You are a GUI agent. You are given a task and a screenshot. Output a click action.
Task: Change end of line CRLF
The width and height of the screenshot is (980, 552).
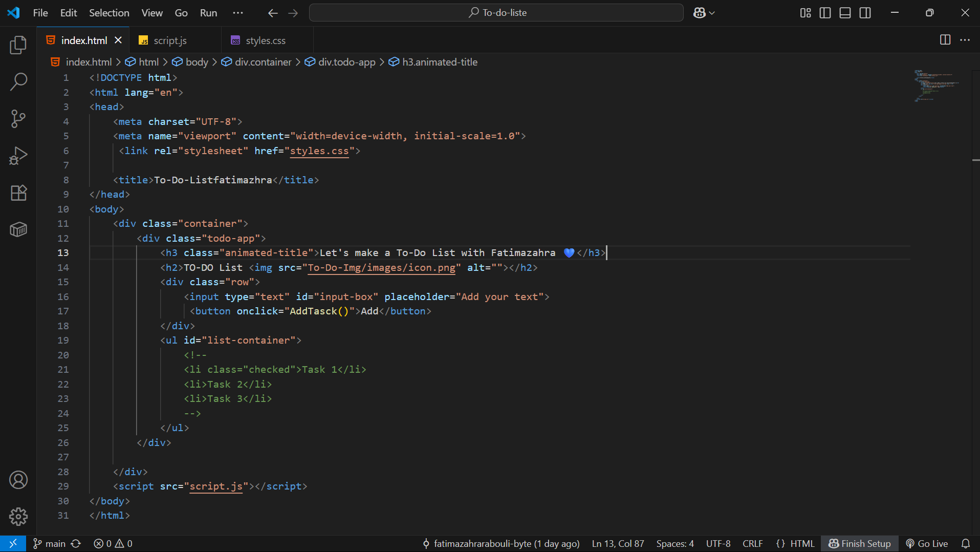[752, 543]
